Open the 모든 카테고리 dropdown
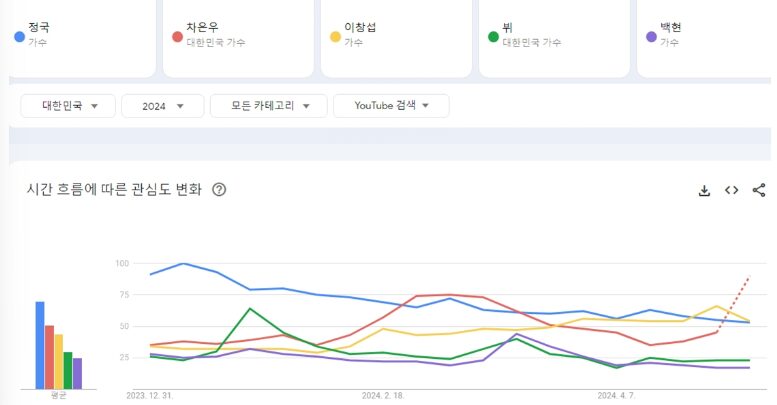Image resolution: width=777 pixels, height=405 pixels. point(268,105)
